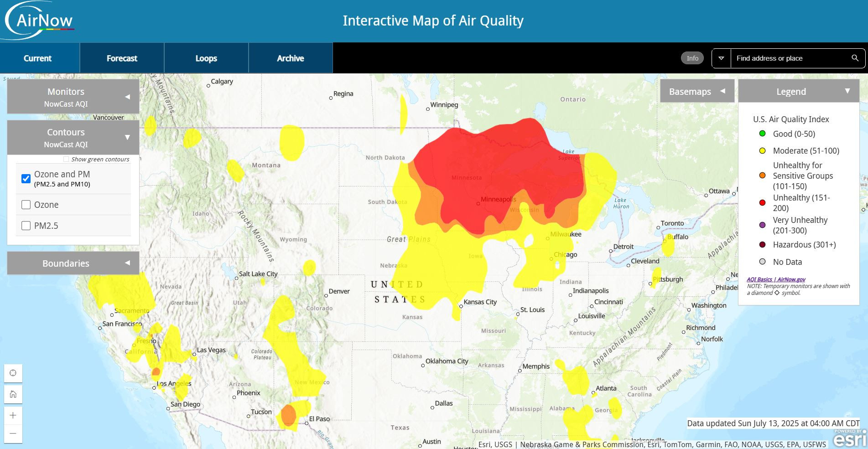Expand the Boundaries panel

tap(73, 263)
